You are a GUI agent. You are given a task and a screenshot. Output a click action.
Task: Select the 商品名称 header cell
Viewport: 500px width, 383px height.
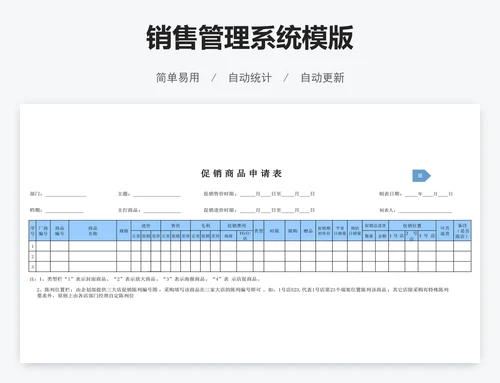(93, 231)
